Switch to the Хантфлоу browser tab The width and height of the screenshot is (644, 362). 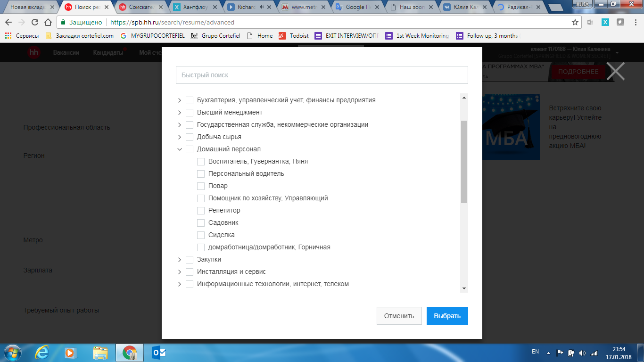click(x=193, y=7)
